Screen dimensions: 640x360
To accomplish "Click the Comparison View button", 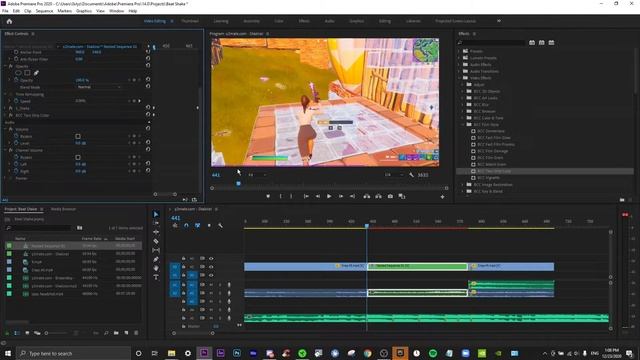I will click(402, 196).
